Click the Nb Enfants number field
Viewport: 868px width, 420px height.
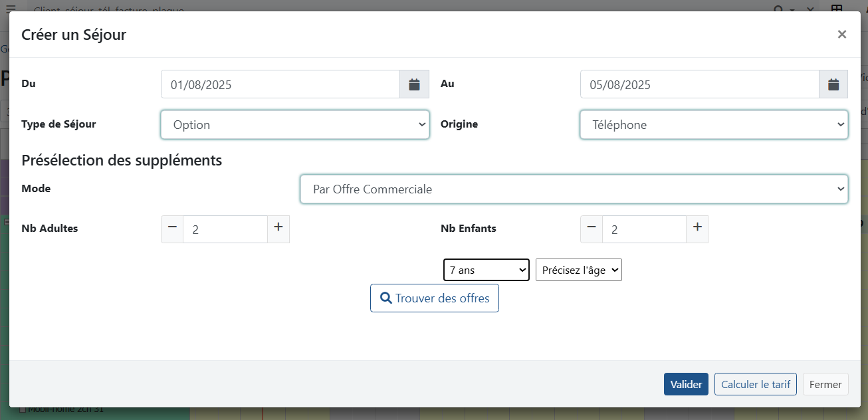[643, 229]
